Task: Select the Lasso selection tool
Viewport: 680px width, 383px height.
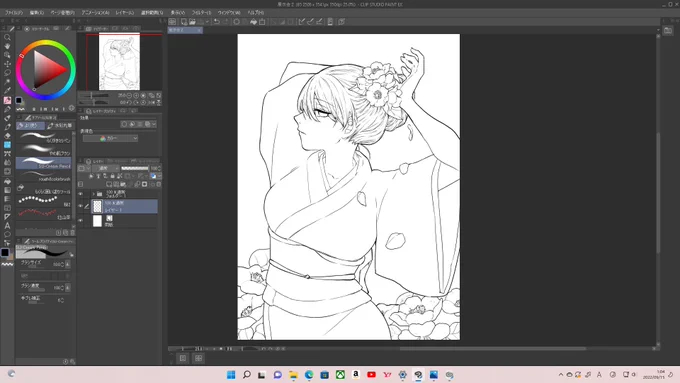Action: [x=7, y=73]
